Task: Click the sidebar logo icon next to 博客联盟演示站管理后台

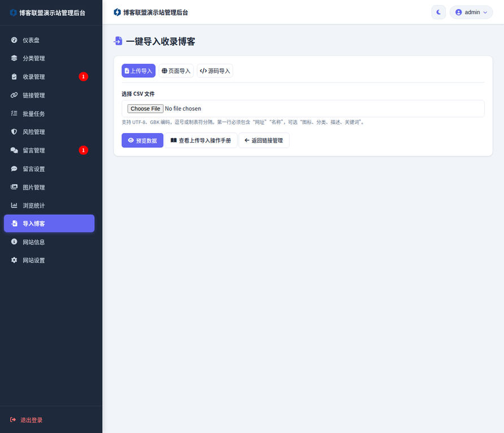Action: [x=13, y=12]
